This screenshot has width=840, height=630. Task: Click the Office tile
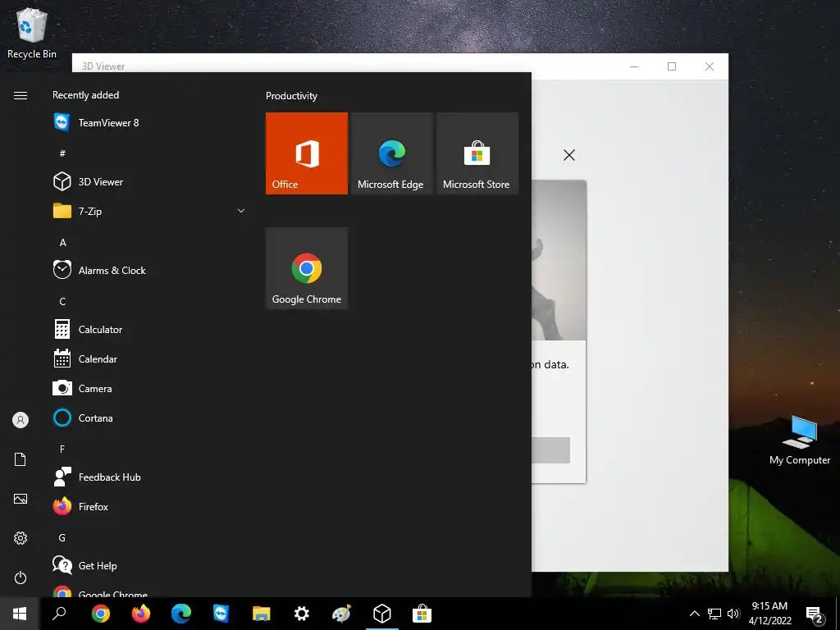click(x=307, y=153)
